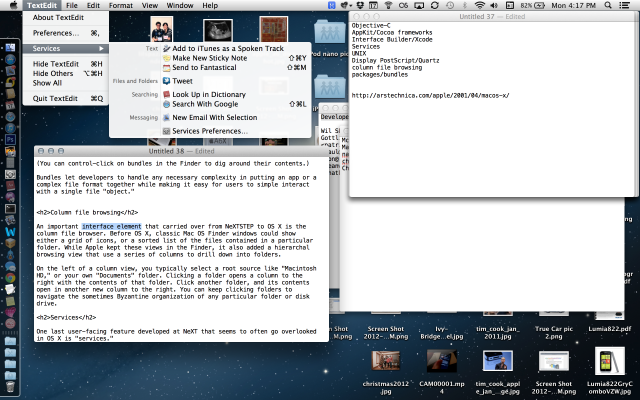The height and width of the screenshot is (400, 640).
Task: Open Services Preferences…
Action: (235, 131)
